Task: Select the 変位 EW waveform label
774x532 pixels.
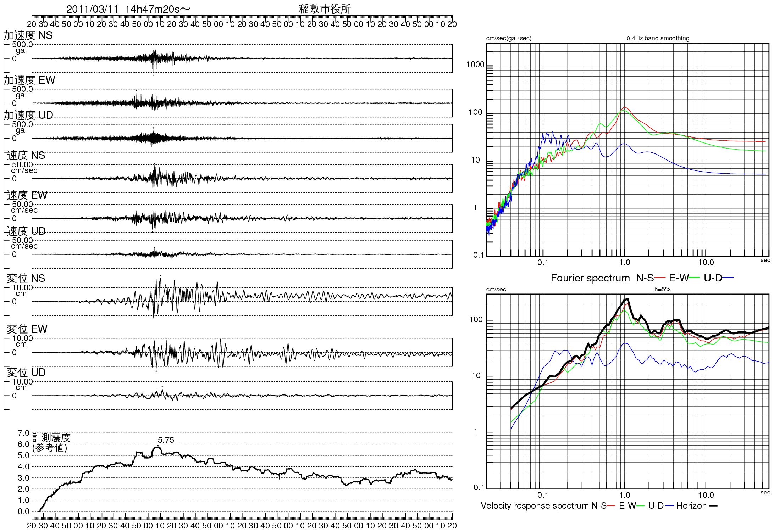Action: 27,329
